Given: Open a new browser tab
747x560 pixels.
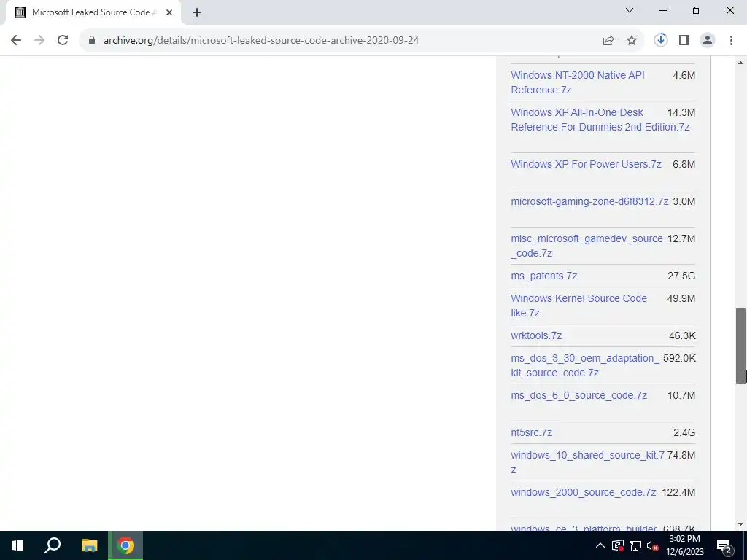Looking at the screenshot, I should click(x=197, y=12).
